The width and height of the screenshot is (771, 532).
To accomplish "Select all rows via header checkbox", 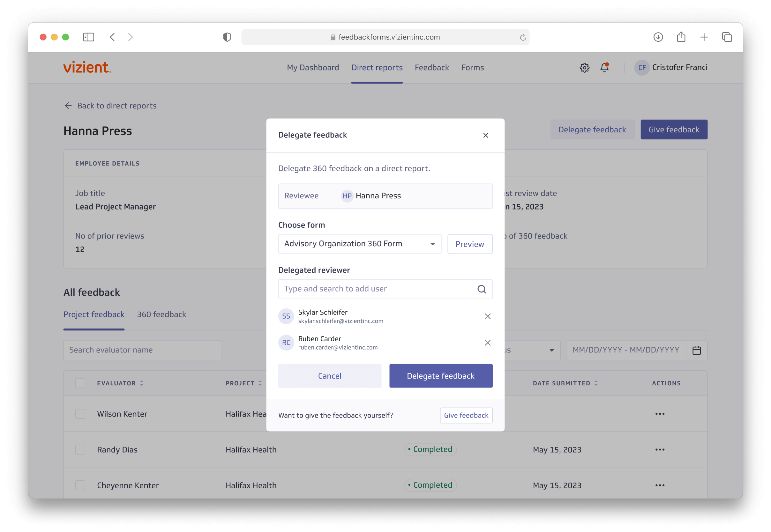I will pyautogui.click(x=80, y=383).
